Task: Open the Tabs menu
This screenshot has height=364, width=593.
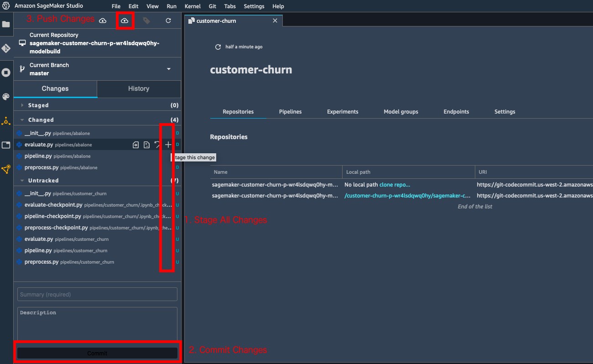Action: coord(230,6)
